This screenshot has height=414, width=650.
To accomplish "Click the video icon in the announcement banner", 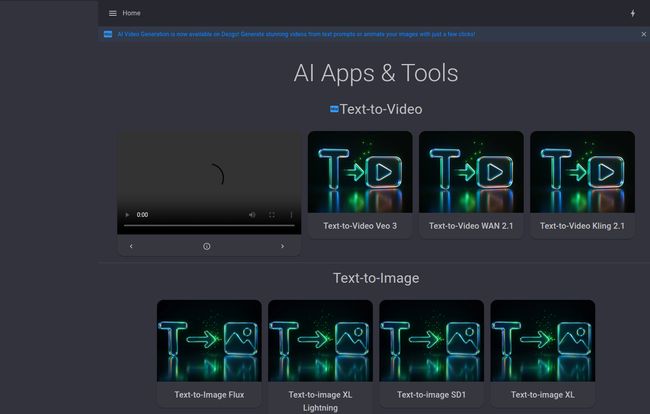I will 108,34.
